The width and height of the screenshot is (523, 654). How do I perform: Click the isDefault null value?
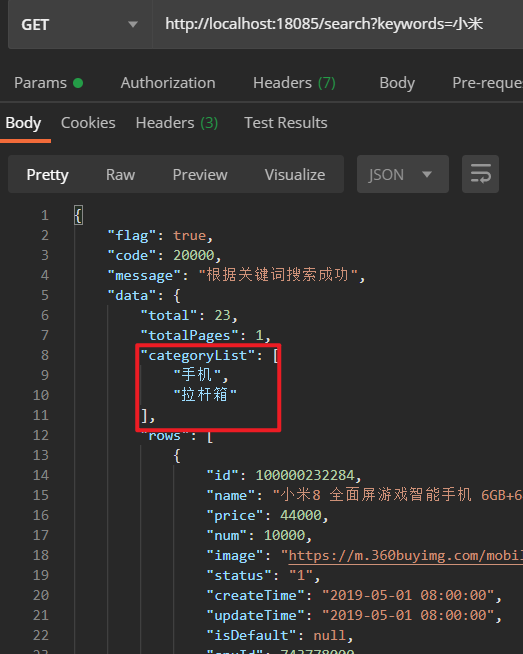click(330, 635)
